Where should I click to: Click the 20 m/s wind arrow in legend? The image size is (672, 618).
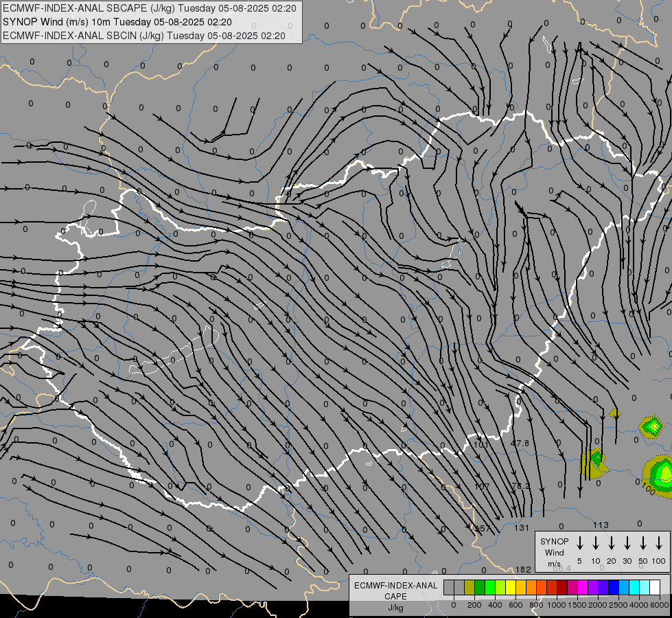click(612, 543)
